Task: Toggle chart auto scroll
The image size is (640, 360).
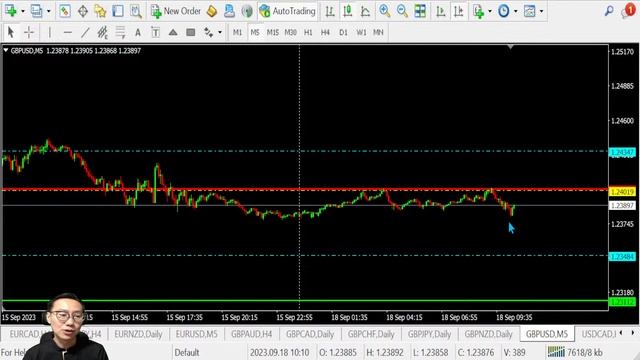Action: click(440, 11)
